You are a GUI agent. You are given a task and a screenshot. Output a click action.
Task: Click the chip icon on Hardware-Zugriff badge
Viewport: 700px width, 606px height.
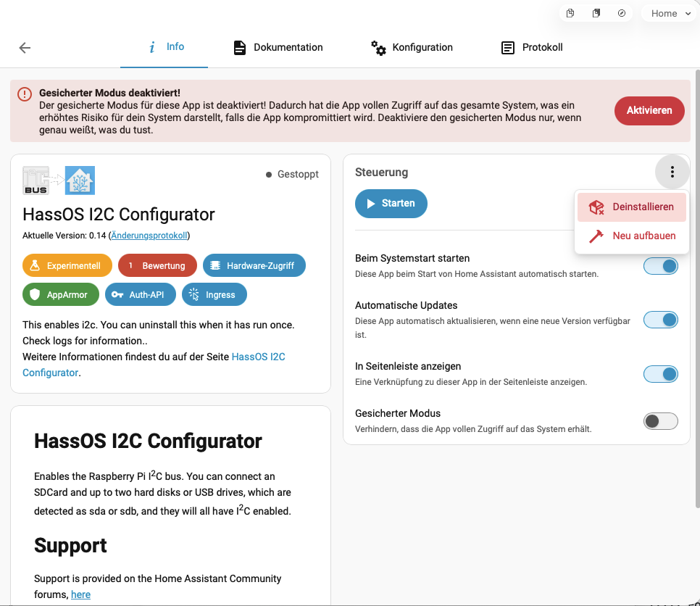point(215,266)
